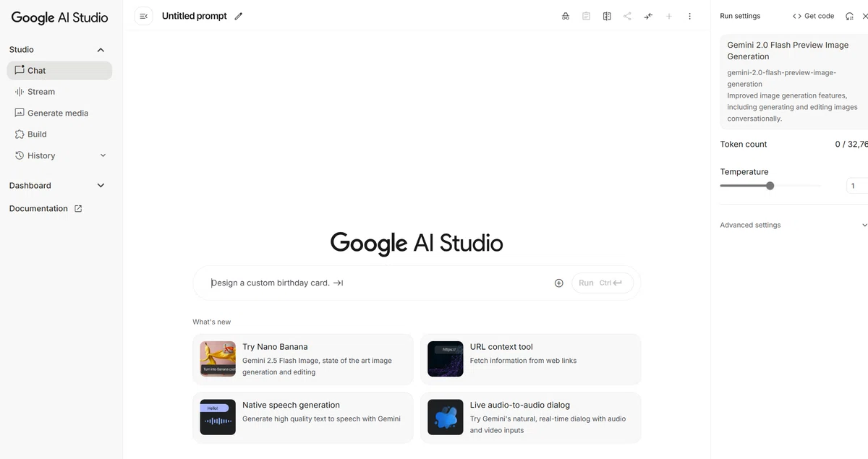868x459 pixels.
Task: Open the three-dot more options menu
Action: point(689,16)
